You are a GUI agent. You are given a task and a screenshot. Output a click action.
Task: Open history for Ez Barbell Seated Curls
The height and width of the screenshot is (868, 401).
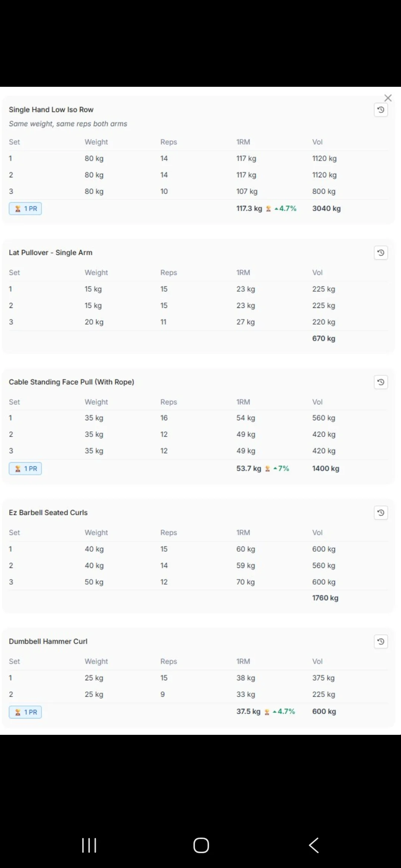pos(381,513)
